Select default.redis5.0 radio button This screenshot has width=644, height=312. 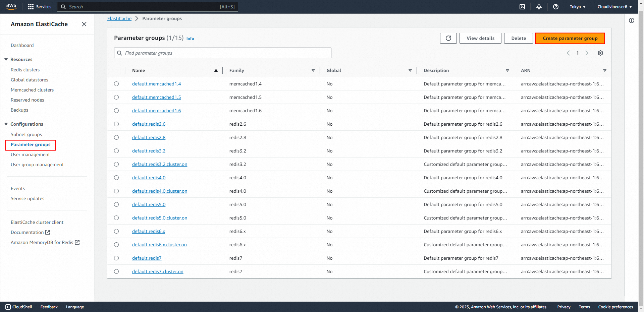click(116, 204)
